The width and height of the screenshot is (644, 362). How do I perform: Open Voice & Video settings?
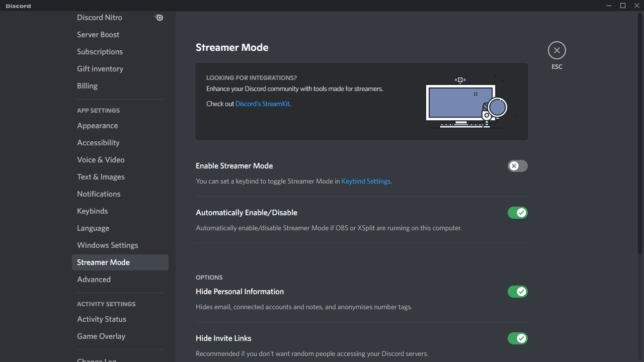120,160
